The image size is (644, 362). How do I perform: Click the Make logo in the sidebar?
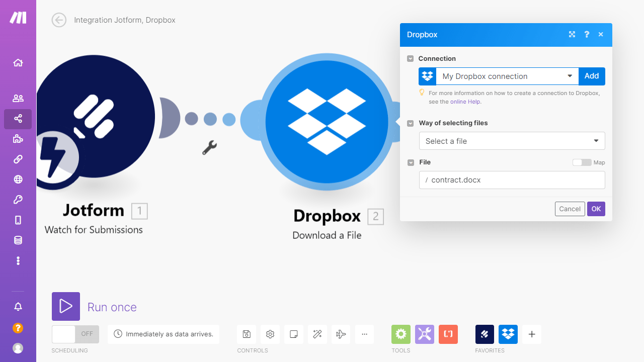pyautogui.click(x=18, y=18)
